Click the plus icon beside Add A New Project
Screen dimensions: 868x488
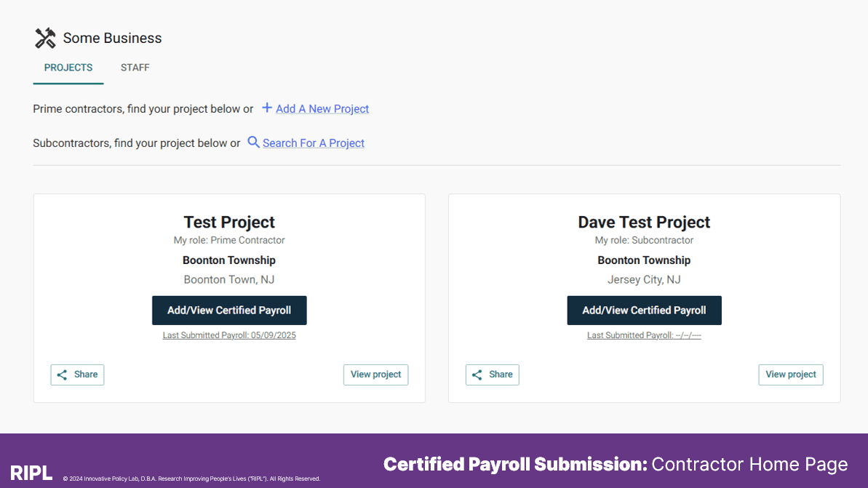click(267, 108)
